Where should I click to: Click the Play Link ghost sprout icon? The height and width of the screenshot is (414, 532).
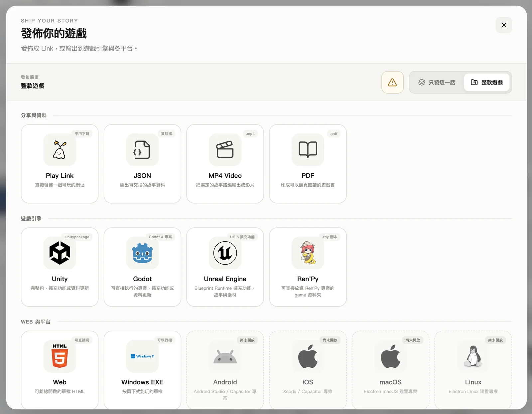coord(60,150)
